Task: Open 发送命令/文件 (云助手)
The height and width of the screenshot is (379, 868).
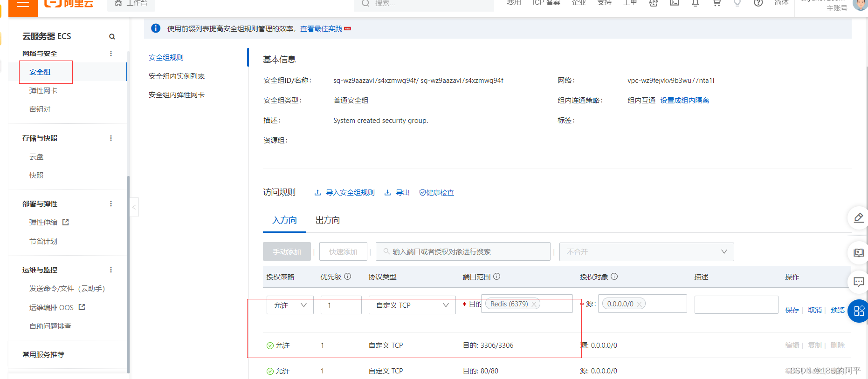Action: pos(67,289)
